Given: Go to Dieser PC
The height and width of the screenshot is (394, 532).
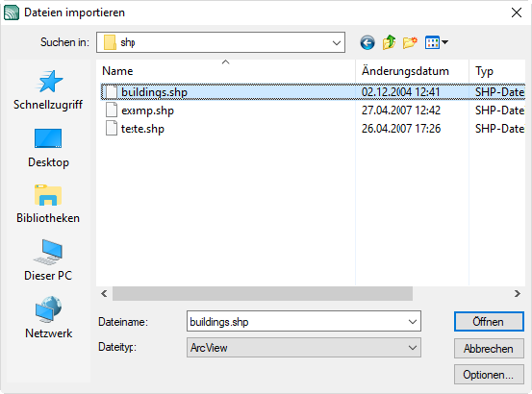Looking at the screenshot, I should [x=48, y=260].
